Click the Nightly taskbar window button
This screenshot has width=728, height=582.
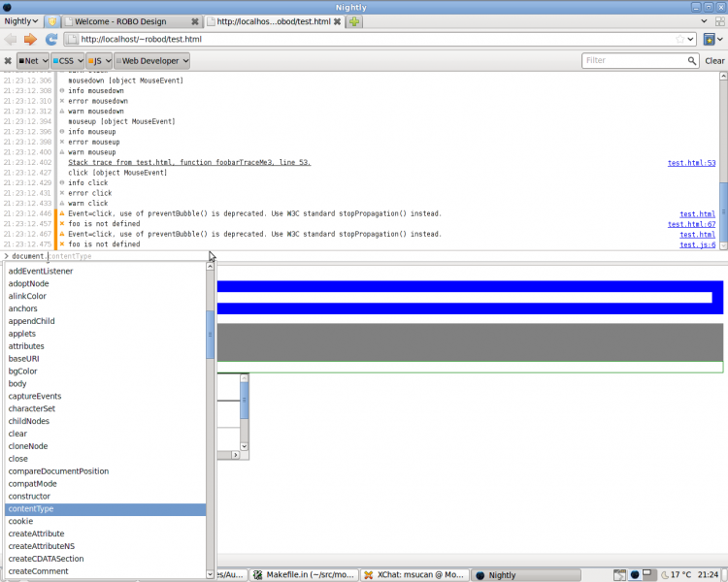[526, 575]
